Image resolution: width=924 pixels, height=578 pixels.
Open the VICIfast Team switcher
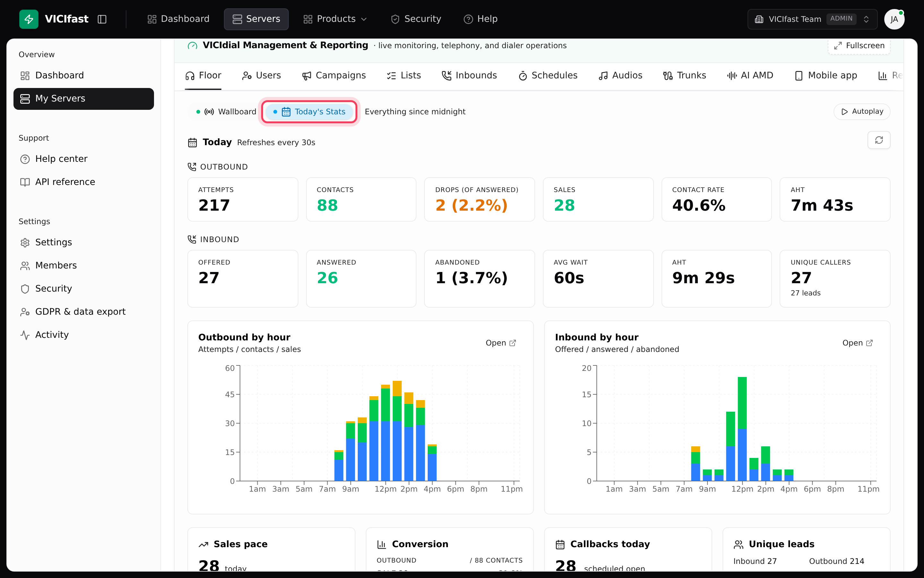812,19
